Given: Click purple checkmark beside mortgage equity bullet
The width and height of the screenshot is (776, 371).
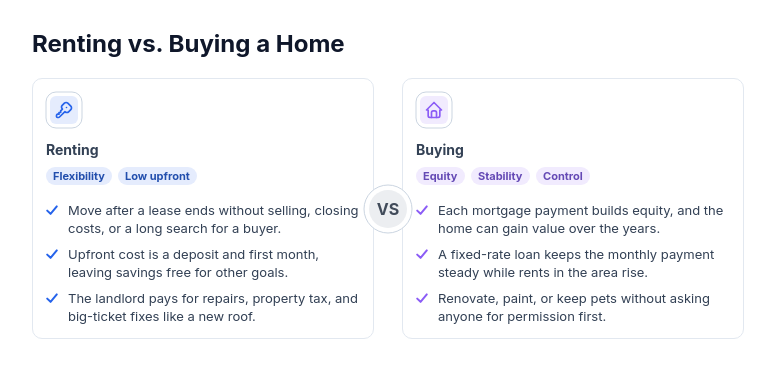Looking at the screenshot, I should (x=422, y=210).
